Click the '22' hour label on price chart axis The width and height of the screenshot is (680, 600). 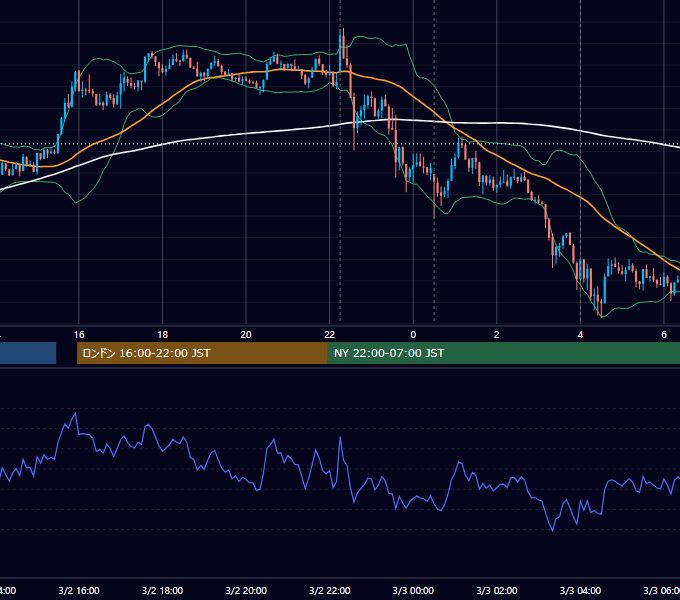(x=330, y=334)
